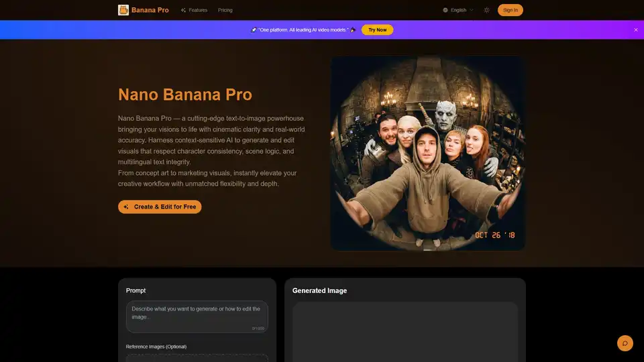Click the empty generated image preview area
The width and height of the screenshot is (644, 362).
click(405, 332)
